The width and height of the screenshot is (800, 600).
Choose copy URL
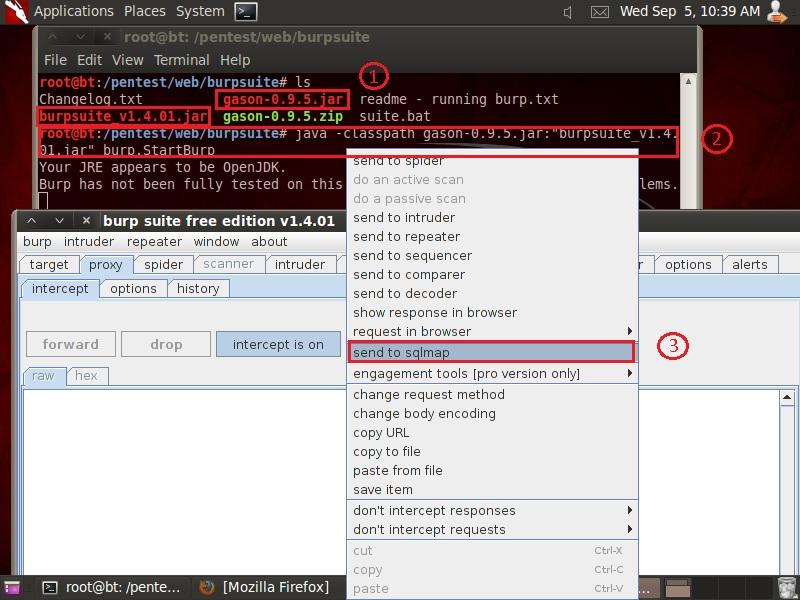click(x=492, y=433)
